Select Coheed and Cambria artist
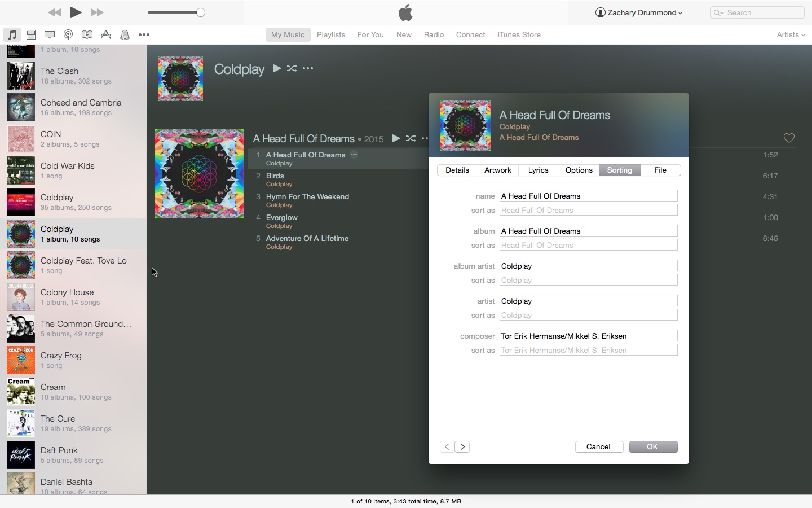This screenshot has width=812, height=508. [x=73, y=107]
